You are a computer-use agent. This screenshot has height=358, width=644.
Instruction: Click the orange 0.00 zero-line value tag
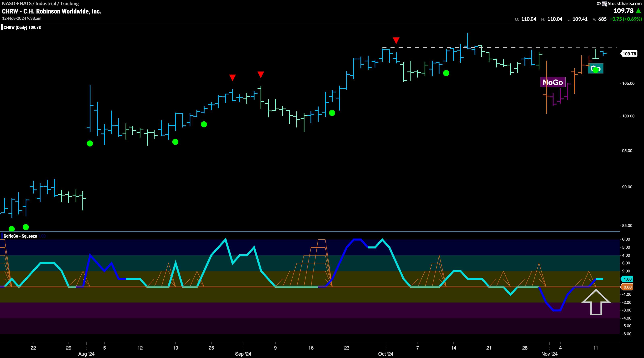click(x=627, y=287)
